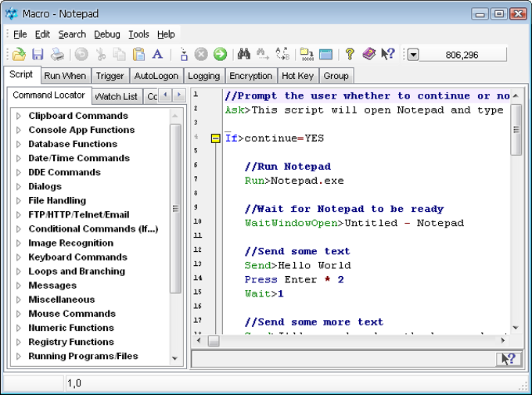
Task: Expand Database Functions category
Action: point(19,144)
